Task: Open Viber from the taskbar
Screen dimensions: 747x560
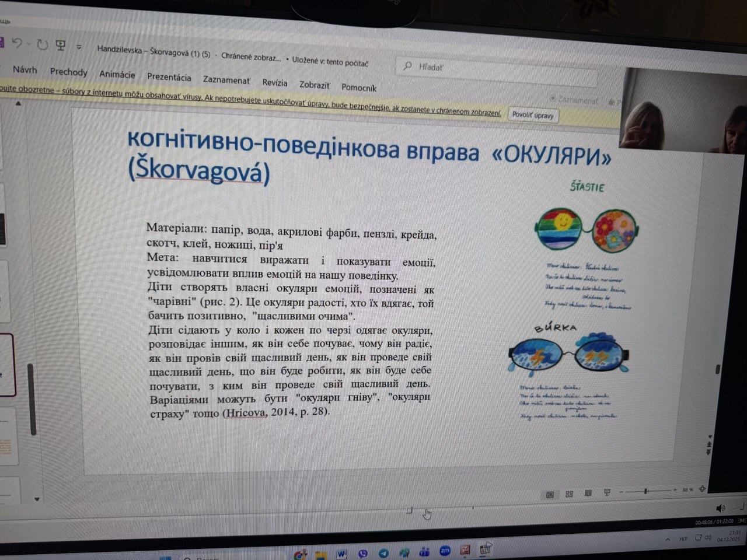Action: click(362, 553)
